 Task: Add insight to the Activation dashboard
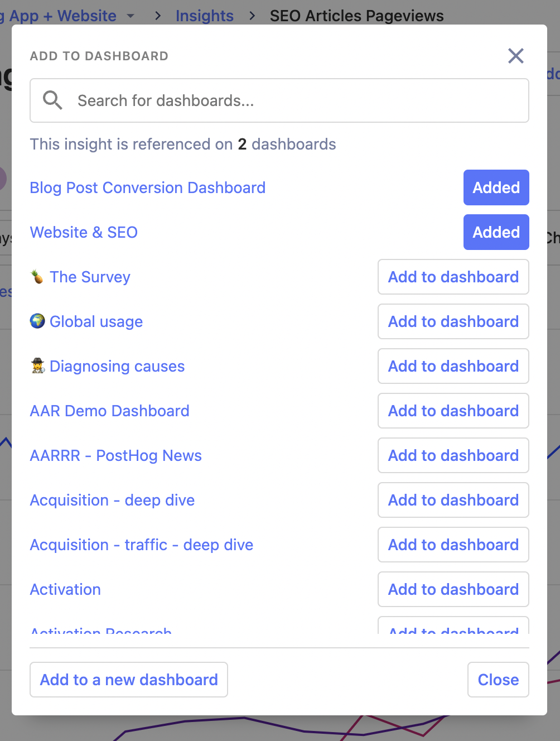pyautogui.click(x=453, y=589)
